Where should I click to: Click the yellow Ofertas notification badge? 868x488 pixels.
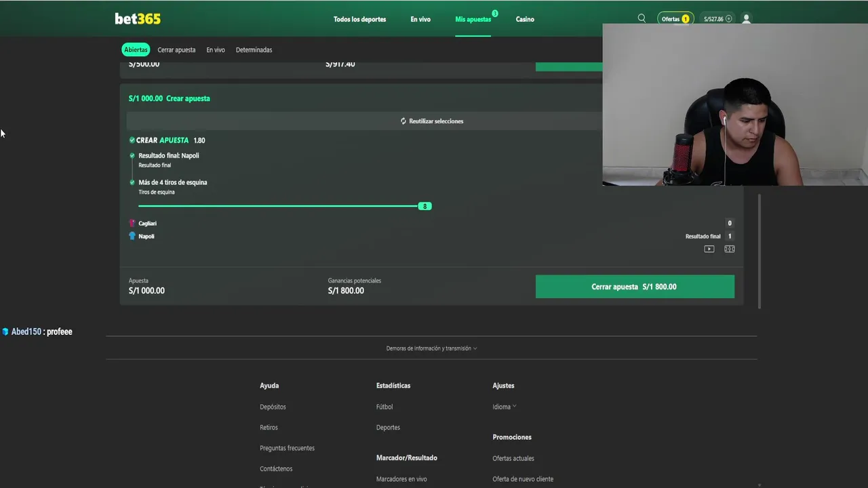686,19
